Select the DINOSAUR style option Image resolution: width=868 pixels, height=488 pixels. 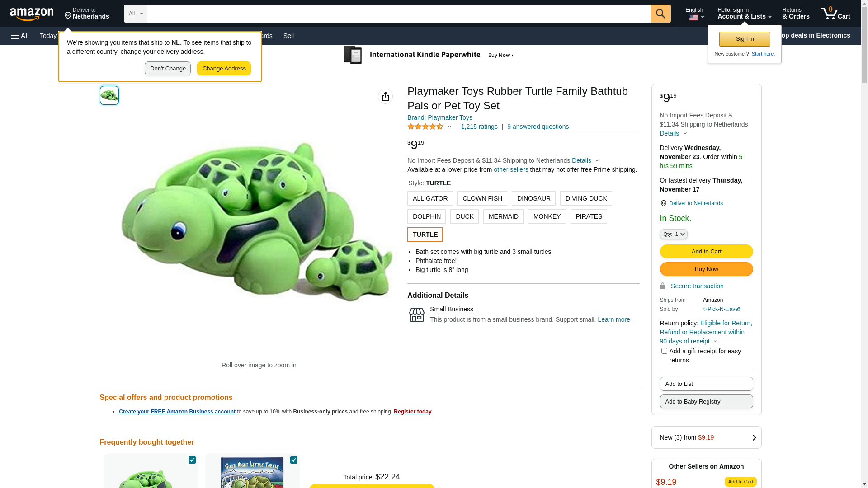[x=533, y=198]
